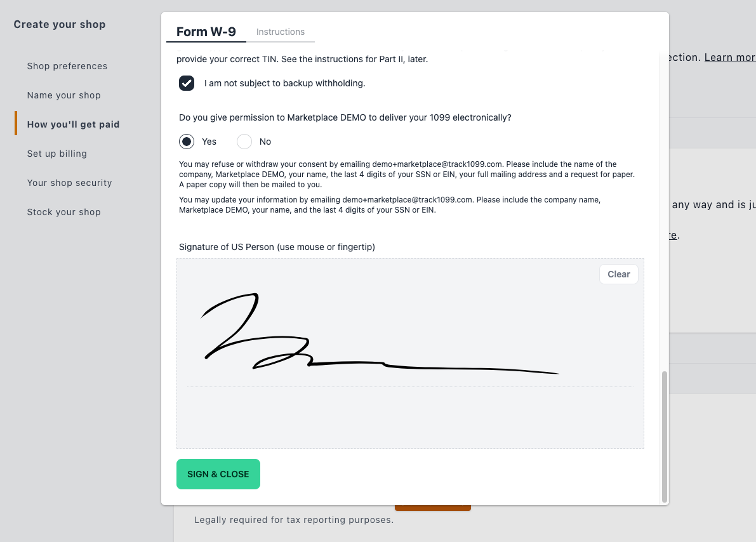Open Shop preferences in sidebar

(x=67, y=66)
